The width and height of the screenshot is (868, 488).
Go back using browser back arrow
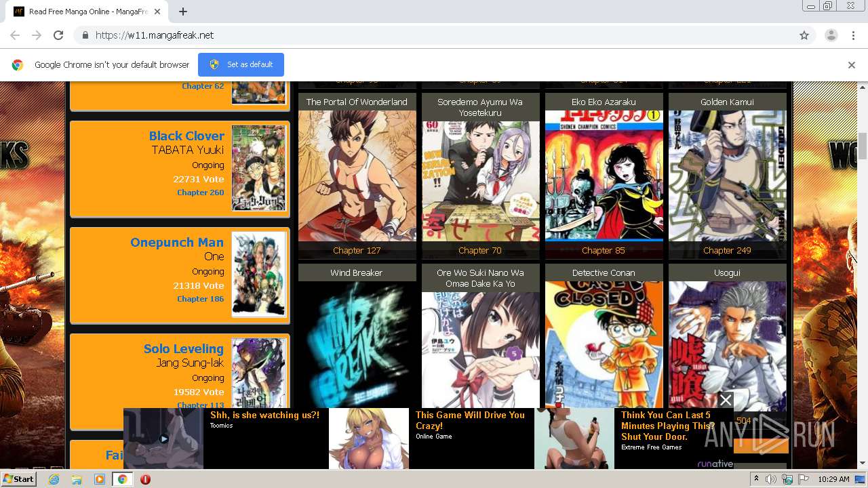(x=15, y=35)
